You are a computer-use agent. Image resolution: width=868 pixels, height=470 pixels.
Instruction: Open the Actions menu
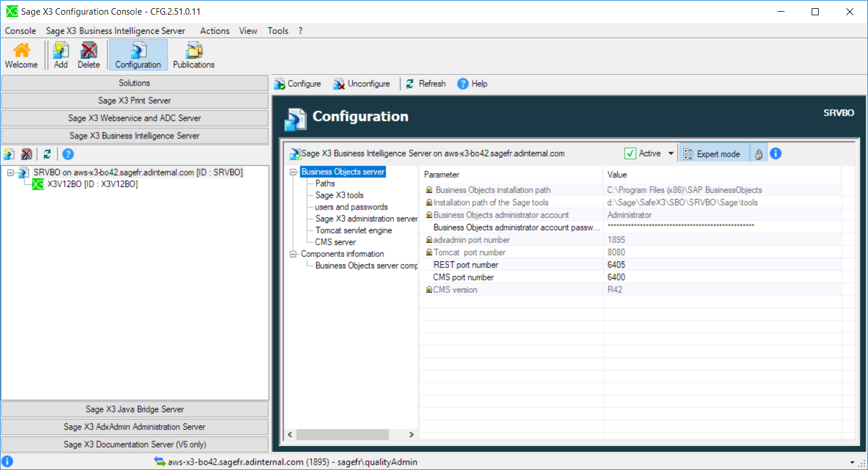(x=214, y=31)
